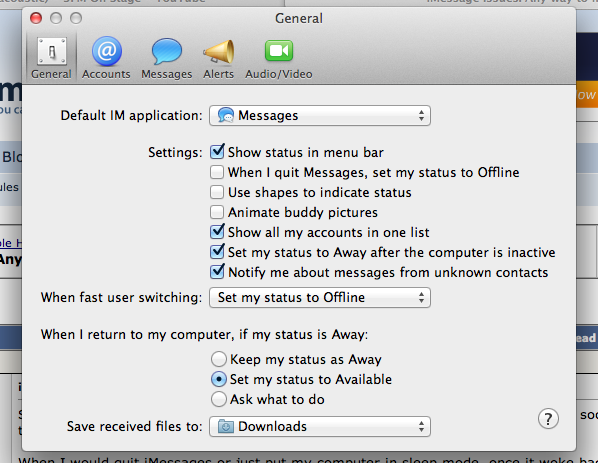Uncheck Set status to Away when inactive
598x463 pixels.
(217, 252)
